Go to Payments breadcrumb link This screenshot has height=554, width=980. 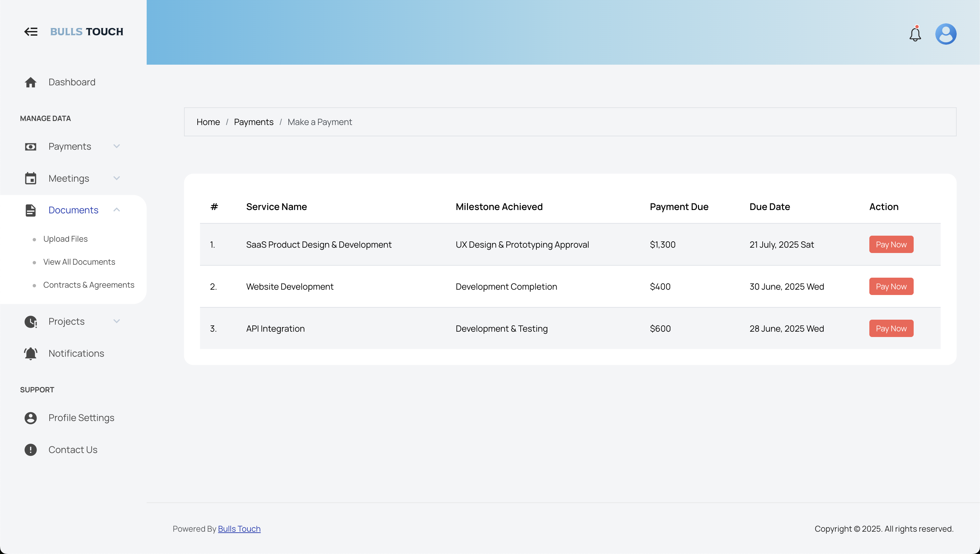pos(253,122)
